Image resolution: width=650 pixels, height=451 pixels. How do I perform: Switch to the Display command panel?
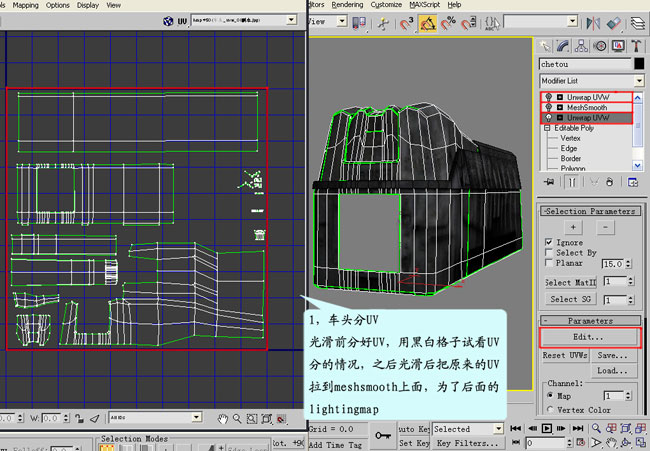click(x=618, y=46)
